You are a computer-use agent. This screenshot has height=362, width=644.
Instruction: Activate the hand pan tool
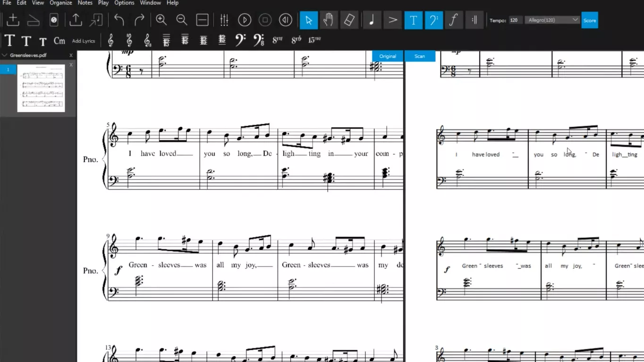[329, 20]
